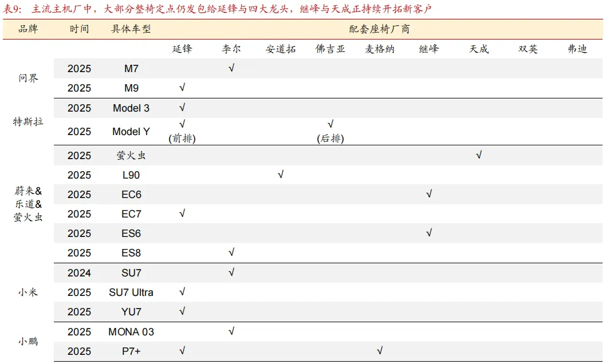Click the check mark in SU7 Ultra row
The height and width of the screenshot is (364, 610).
(x=182, y=292)
